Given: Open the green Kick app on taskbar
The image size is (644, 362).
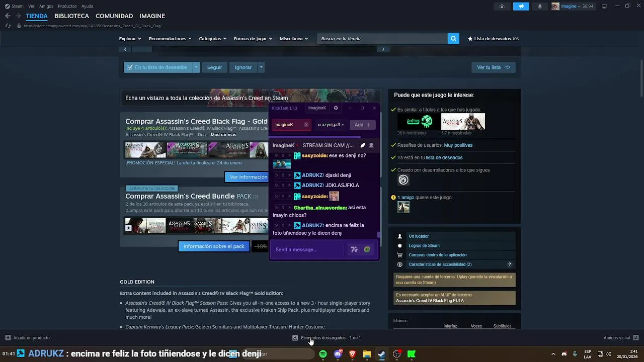Looking at the screenshot, I should 412,354.
